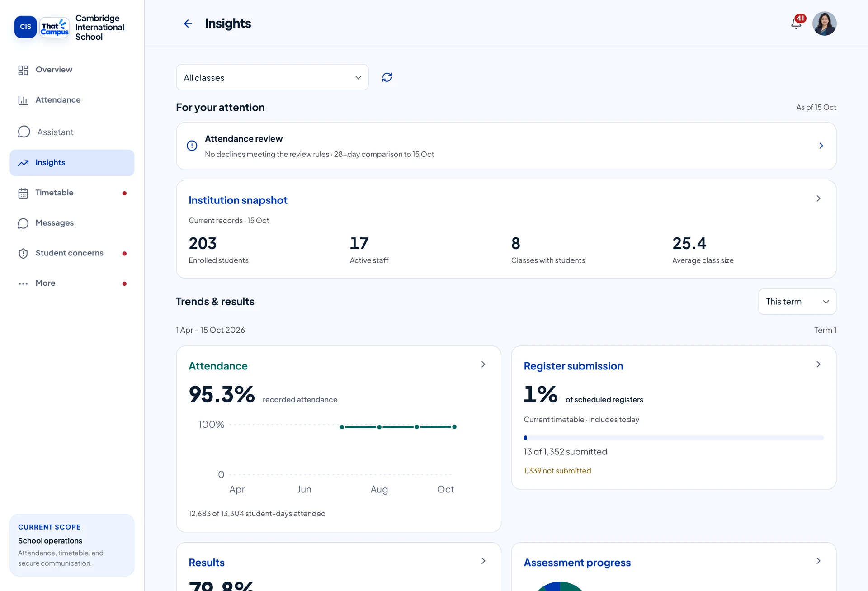This screenshot has width=868, height=591.
Task: Open the notifications bell showing 41
Action: [x=797, y=23]
